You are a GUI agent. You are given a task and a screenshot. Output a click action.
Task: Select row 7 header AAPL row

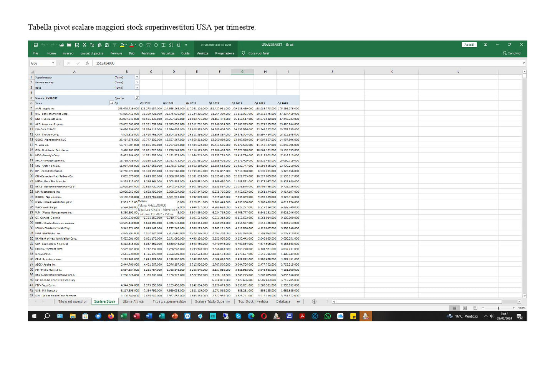coord(31,108)
